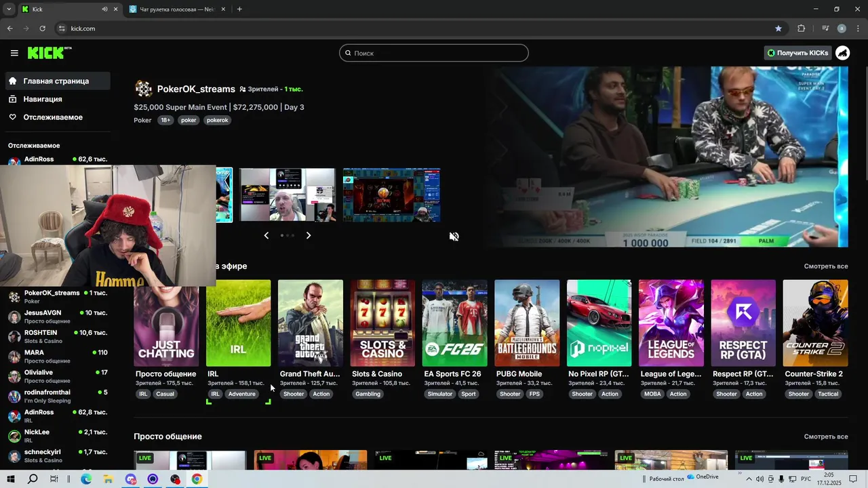Switch to Чат рулетка голосовая tab
The image size is (868, 488).
point(178,9)
